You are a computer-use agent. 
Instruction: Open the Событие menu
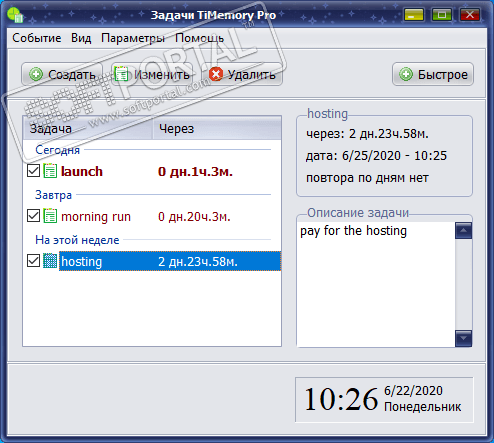click(x=37, y=38)
